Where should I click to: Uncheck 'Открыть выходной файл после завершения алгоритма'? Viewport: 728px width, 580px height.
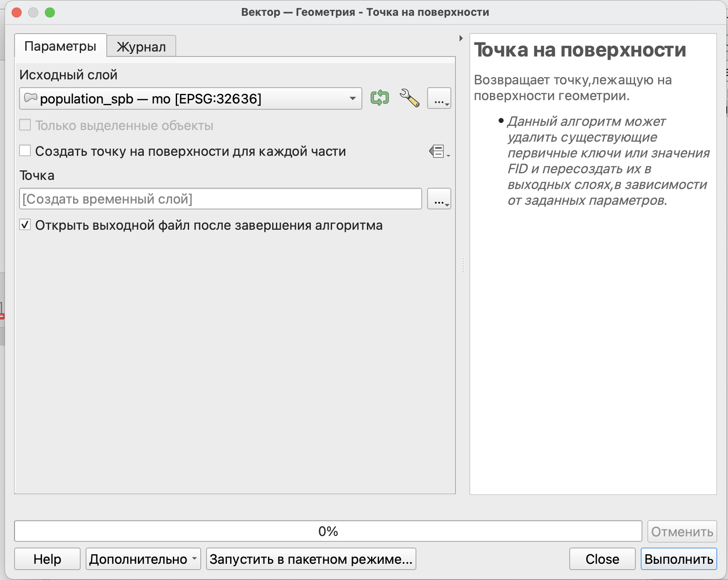(x=25, y=225)
